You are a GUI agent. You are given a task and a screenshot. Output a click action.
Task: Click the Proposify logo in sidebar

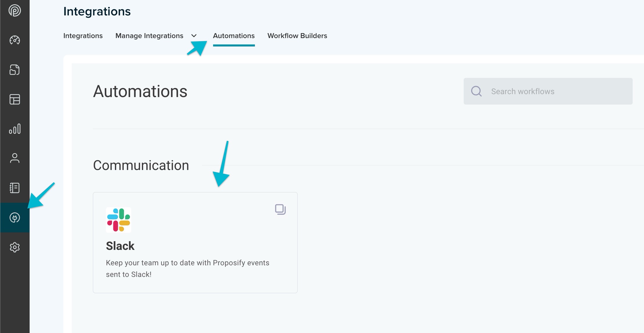[15, 11]
